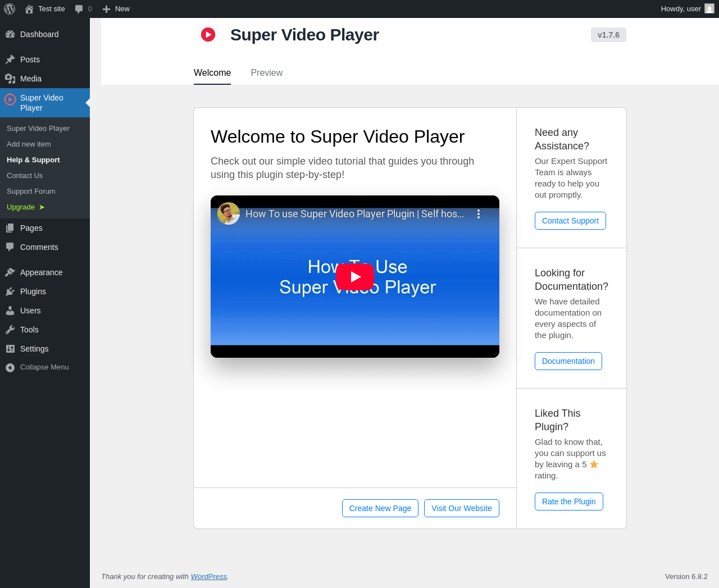This screenshot has width=719, height=588.
Task: Click the Howdy, user account text
Action: point(681,9)
